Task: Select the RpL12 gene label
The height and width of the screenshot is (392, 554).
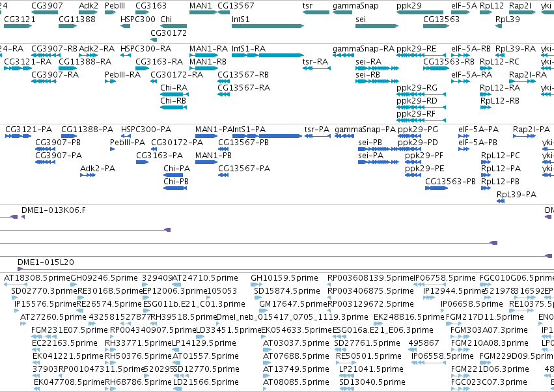Action: [x=492, y=6]
